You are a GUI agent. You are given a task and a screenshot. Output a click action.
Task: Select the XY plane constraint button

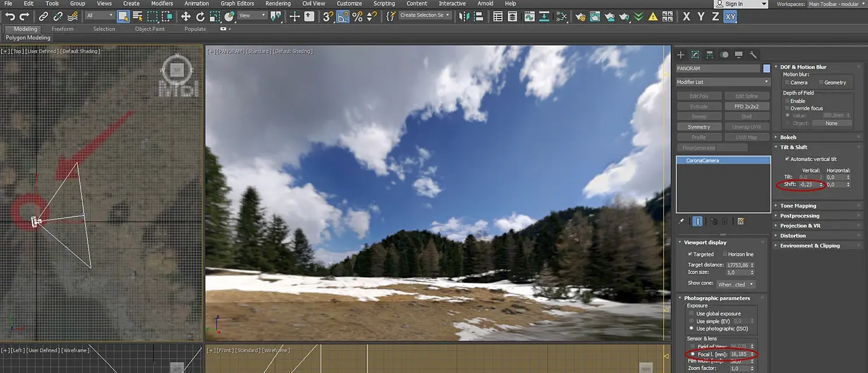(x=730, y=16)
